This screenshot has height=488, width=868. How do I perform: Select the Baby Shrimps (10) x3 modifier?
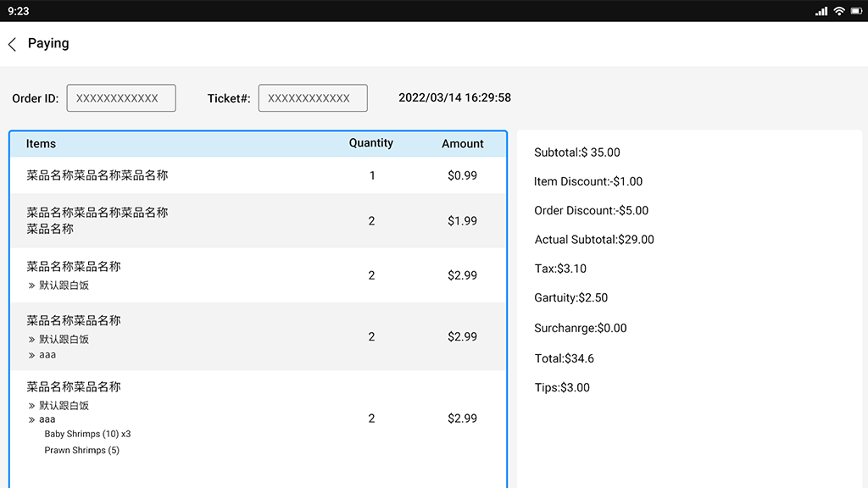[x=87, y=434]
